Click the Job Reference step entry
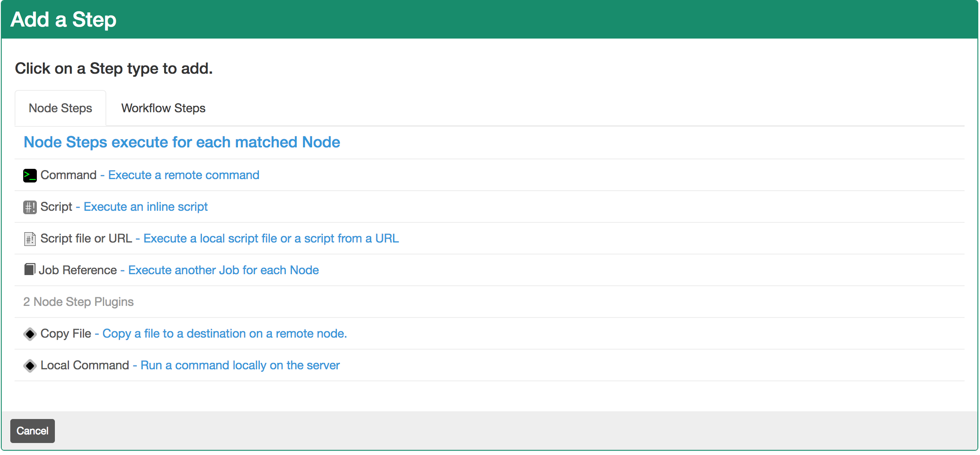This screenshot has width=980, height=455. point(78,270)
